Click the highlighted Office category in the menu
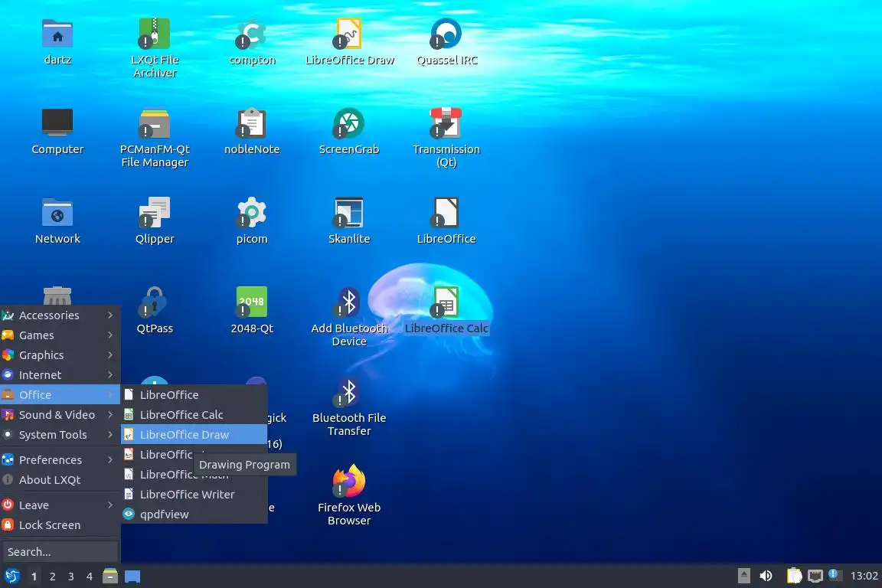Image resolution: width=882 pixels, height=588 pixels. [x=60, y=394]
